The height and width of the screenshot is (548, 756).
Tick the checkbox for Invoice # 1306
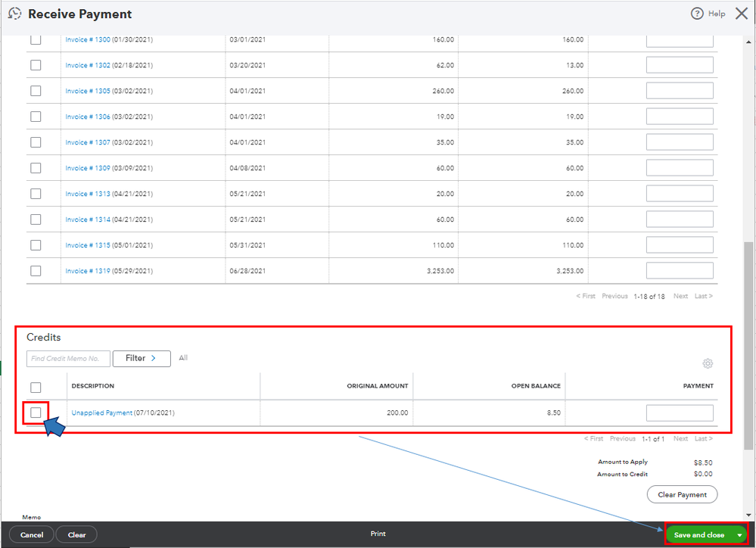(36, 117)
